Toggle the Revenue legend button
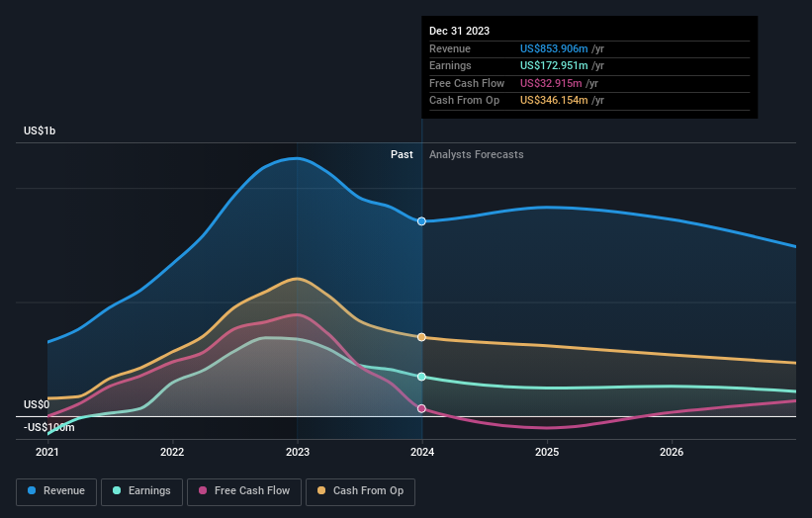812x518 pixels. 56,491
